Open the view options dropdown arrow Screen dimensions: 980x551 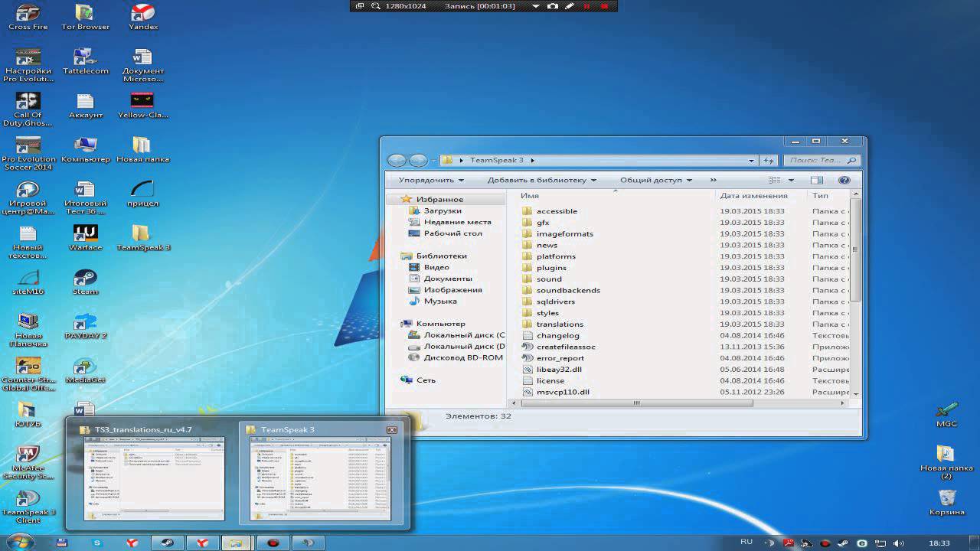pos(791,180)
